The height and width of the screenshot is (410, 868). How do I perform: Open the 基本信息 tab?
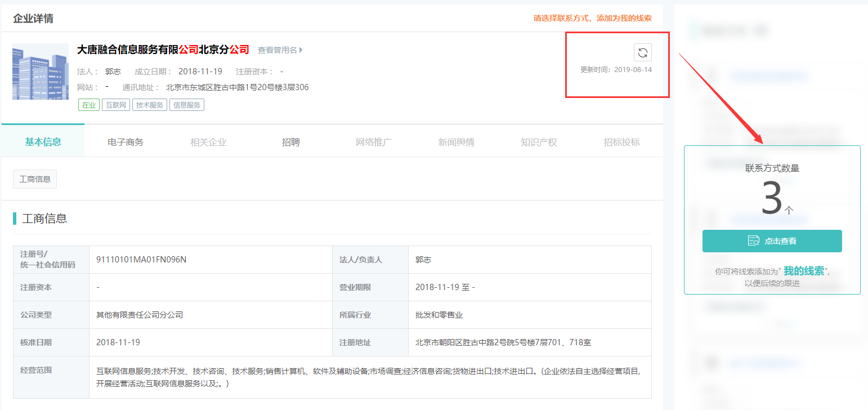tap(43, 141)
